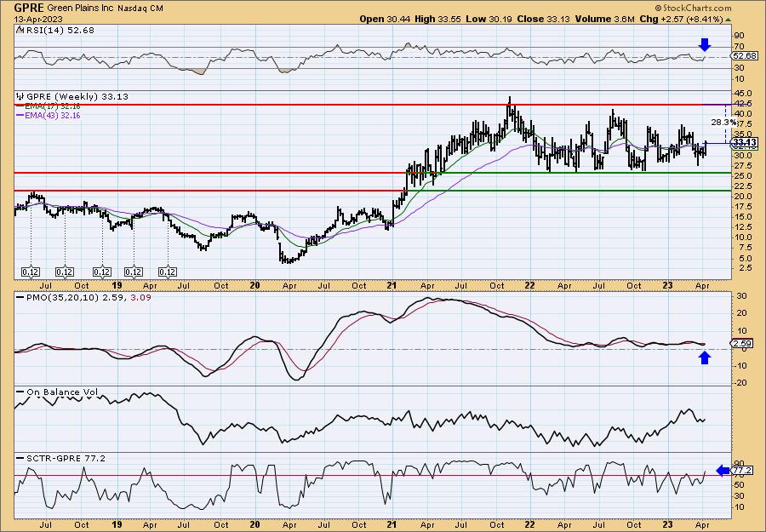Click the 27.5 label on the price axis
The height and width of the screenshot is (532, 766).
pyautogui.click(x=744, y=166)
